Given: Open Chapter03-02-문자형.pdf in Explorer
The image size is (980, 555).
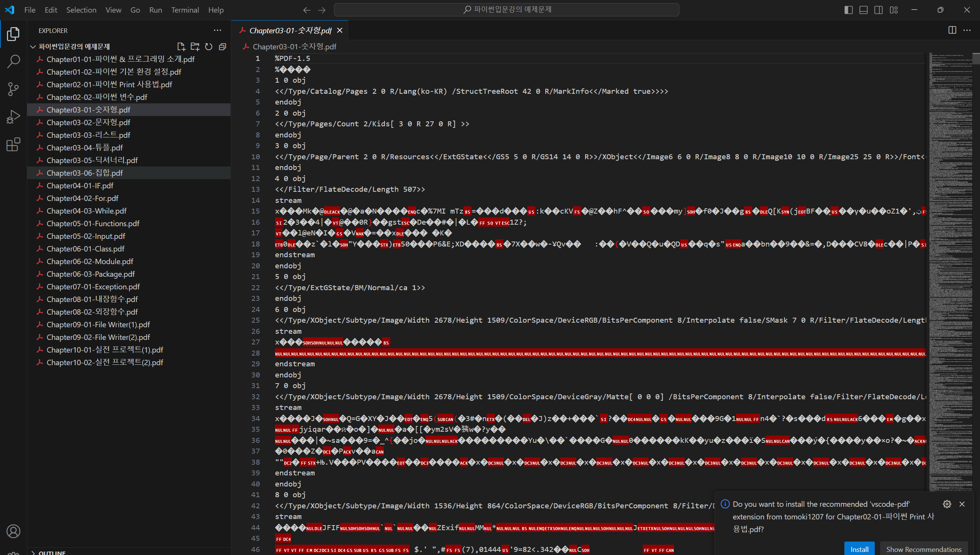Looking at the screenshot, I should [129, 122].
